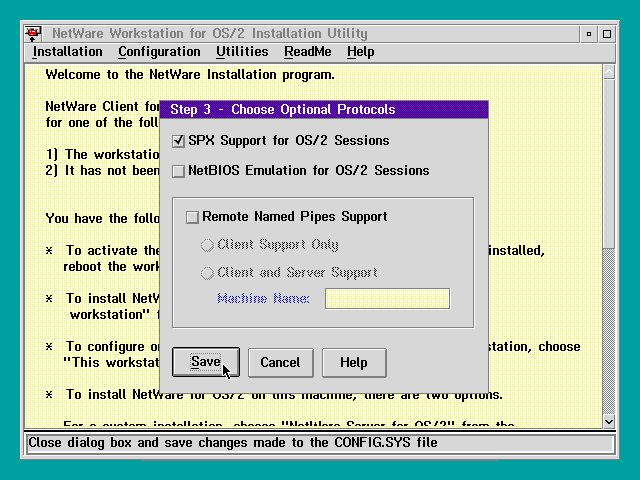Image resolution: width=640 pixels, height=480 pixels.
Task: Click the maximize button of Installation Utility
Action: coord(607,34)
